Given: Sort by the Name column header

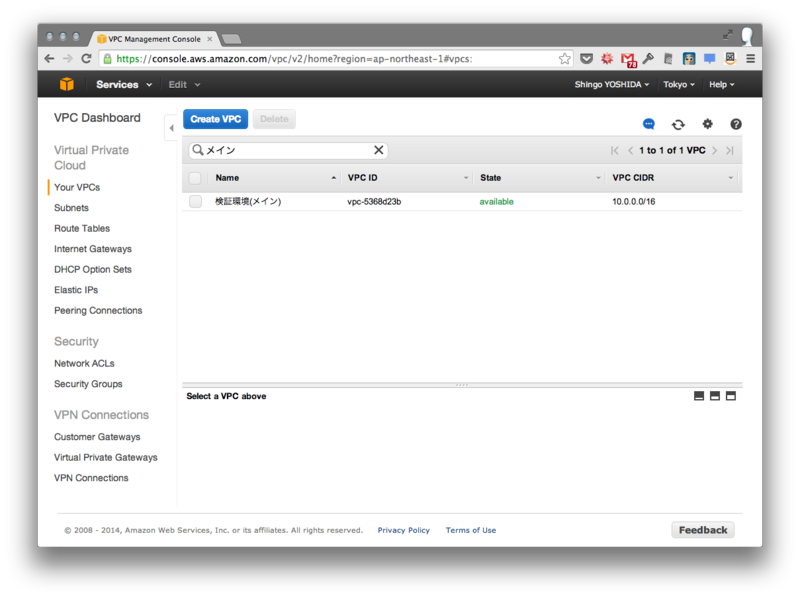Looking at the screenshot, I should point(274,178).
